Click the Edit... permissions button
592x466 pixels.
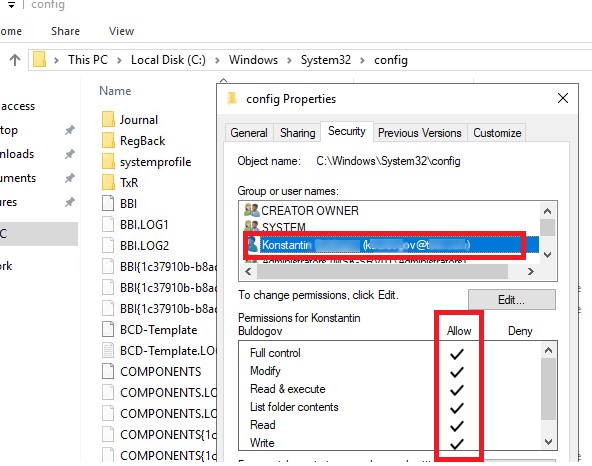(x=512, y=299)
